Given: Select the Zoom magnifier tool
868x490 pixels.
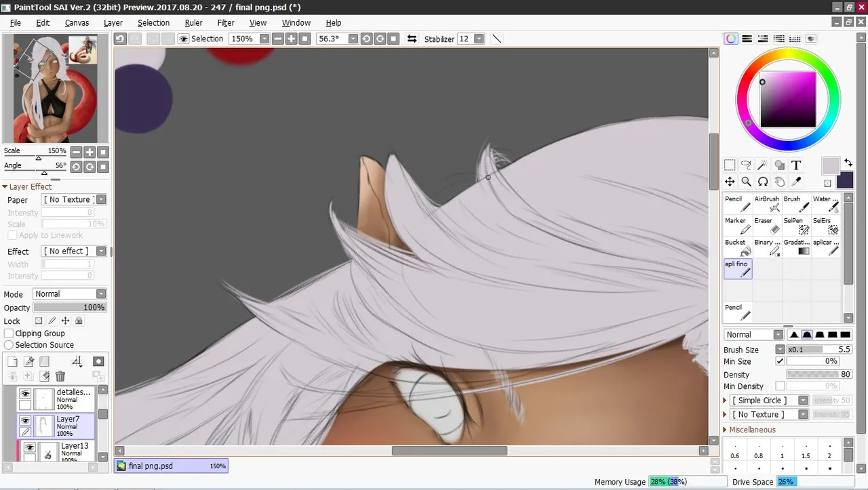Looking at the screenshot, I should [746, 182].
